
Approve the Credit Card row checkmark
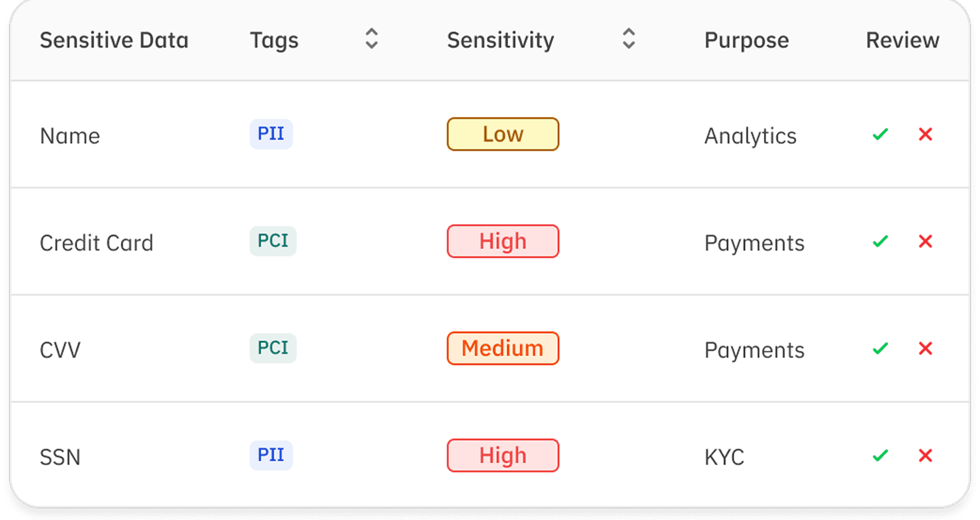coord(880,241)
